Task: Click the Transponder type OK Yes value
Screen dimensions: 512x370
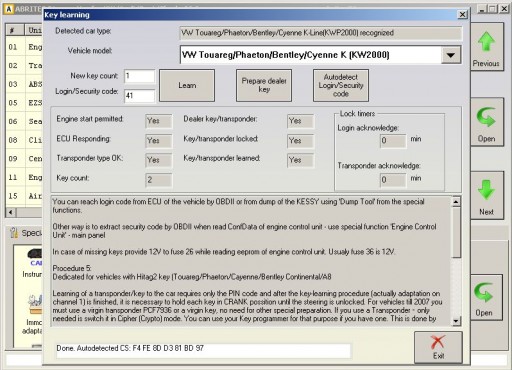Action: (159, 160)
